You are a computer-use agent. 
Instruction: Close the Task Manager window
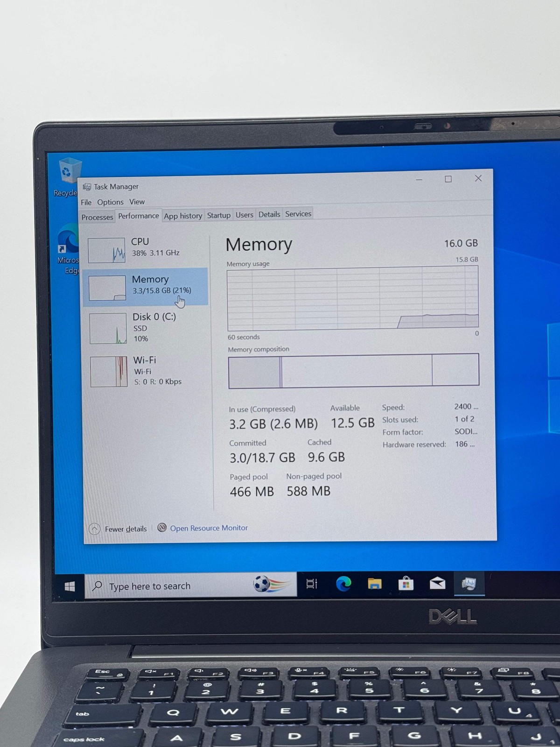pos(478,178)
